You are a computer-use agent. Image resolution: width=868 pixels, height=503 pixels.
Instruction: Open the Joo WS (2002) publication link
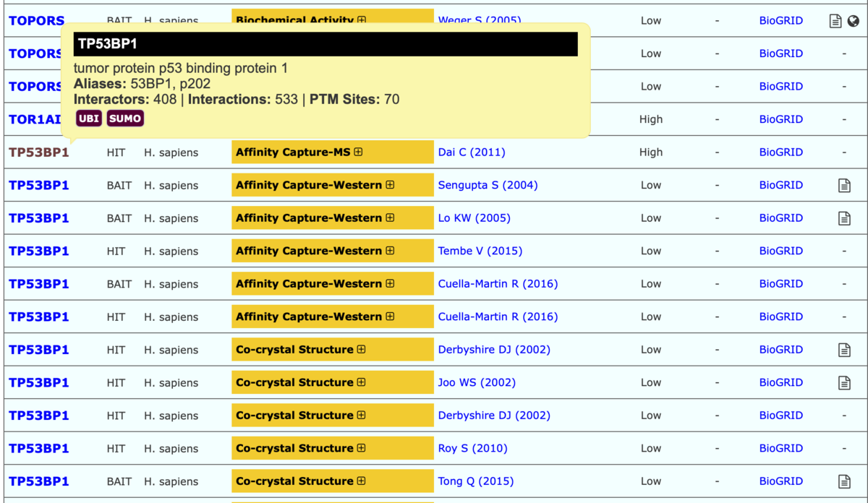[477, 382]
